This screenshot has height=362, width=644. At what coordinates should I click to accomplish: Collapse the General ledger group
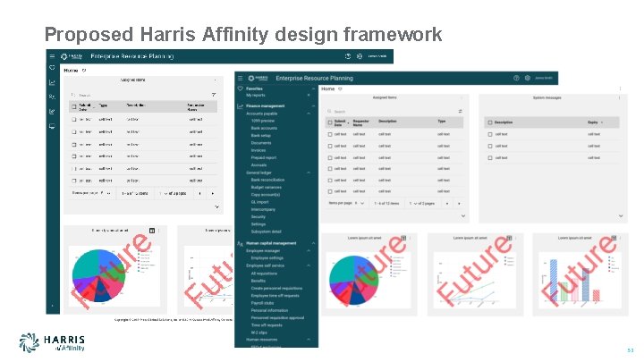point(309,173)
